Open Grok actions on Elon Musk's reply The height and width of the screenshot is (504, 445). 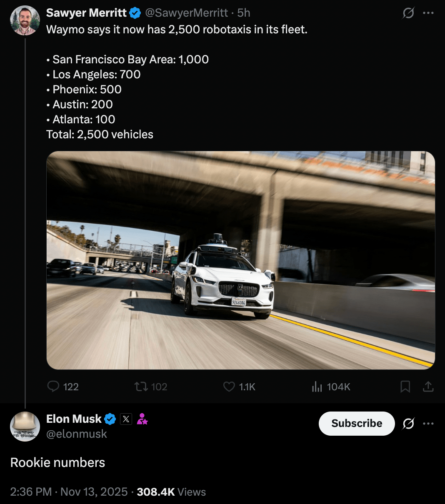click(x=408, y=423)
